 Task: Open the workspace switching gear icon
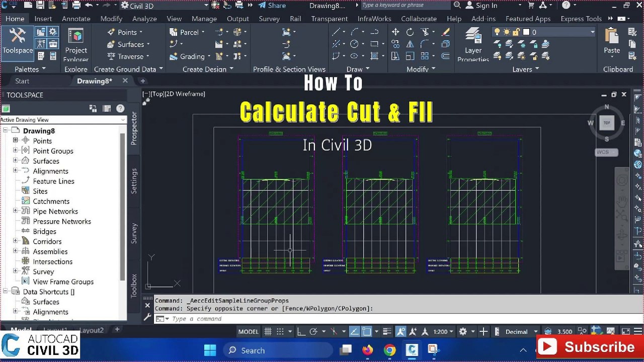coord(463,331)
